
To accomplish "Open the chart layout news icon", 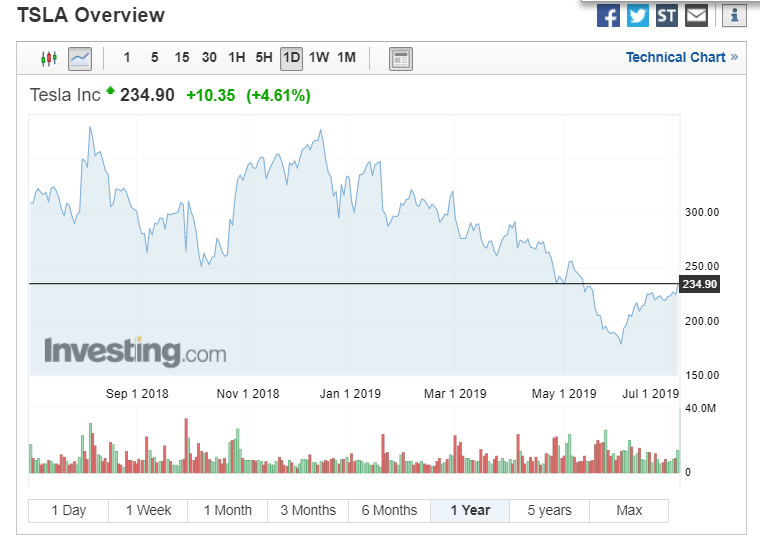I will 401,59.
